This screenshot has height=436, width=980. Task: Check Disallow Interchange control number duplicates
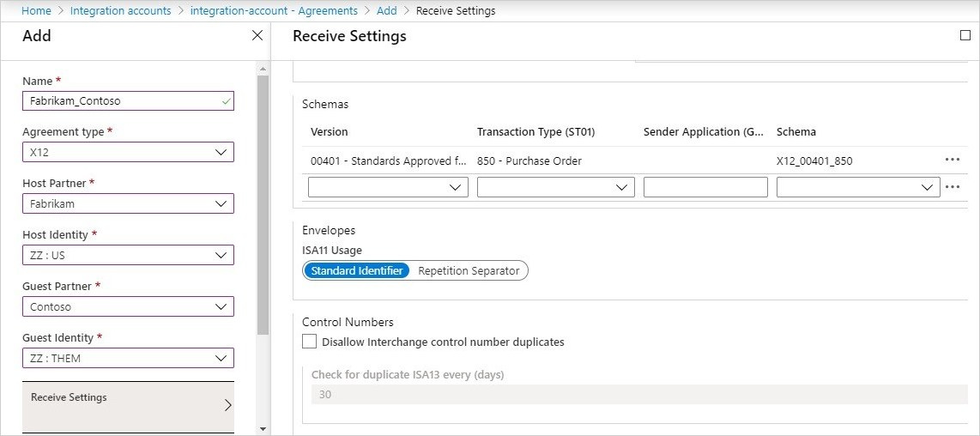tap(310, 342)
